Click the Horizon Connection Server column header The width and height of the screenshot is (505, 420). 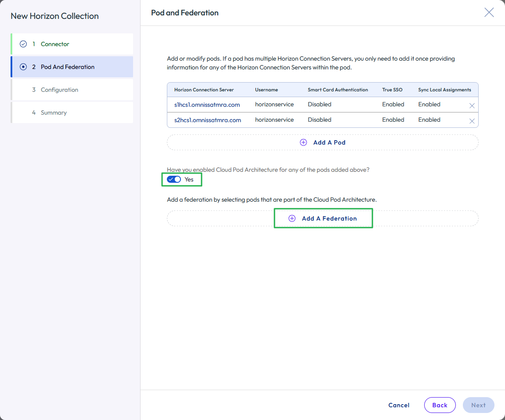[x=204, y=90]
